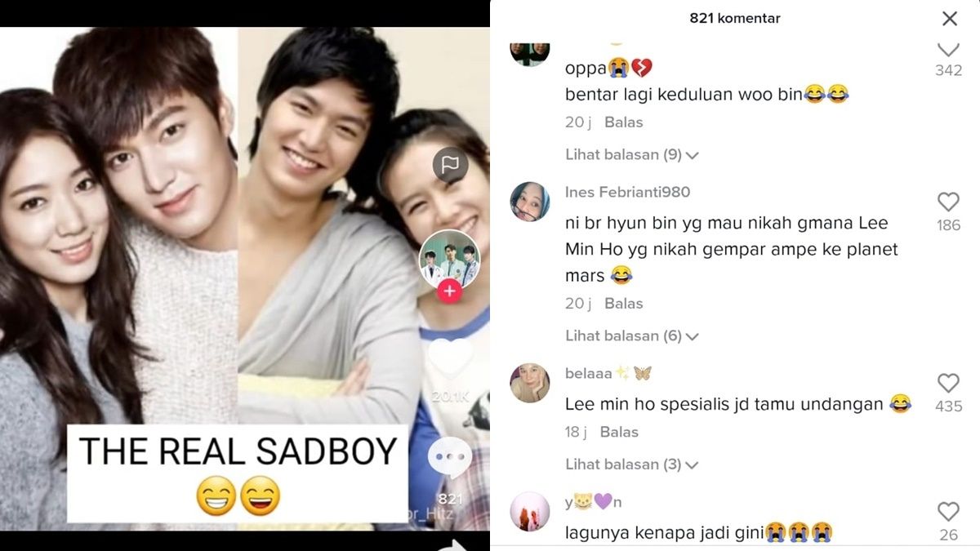
Task: Like the lagunya kenapa jadi gini comment
Action: tap(948, 512)
